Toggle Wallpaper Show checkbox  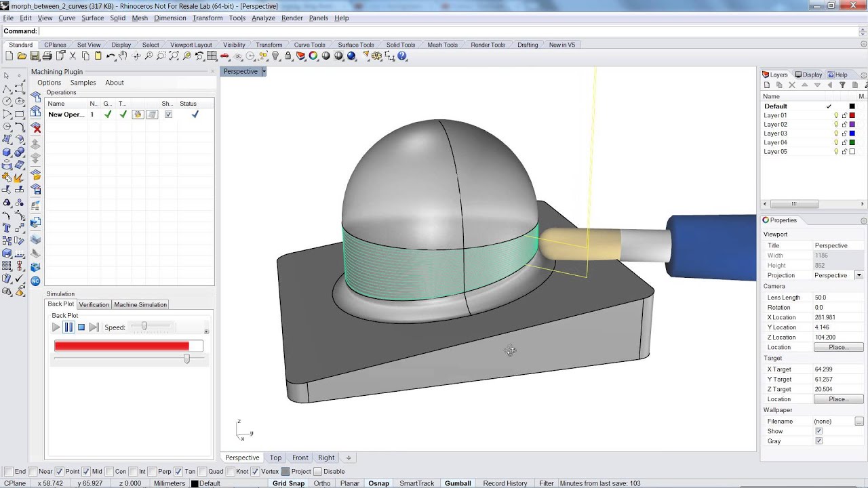[x=818, y=431]
